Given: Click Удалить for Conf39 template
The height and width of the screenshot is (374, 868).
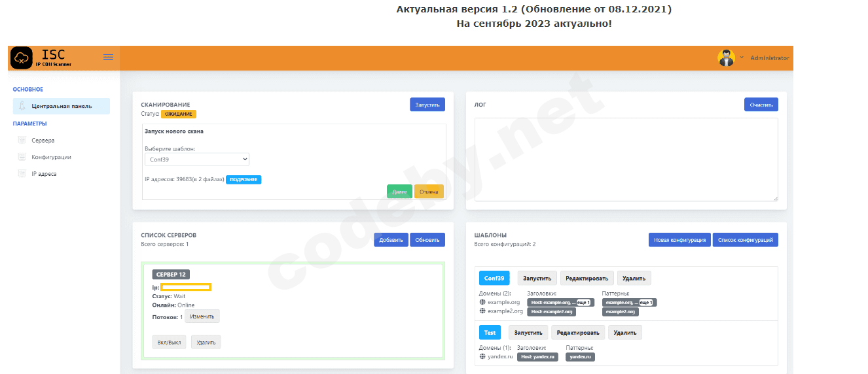Looking at the screenshot, I should pyautogui.click(x=634, y=278).
